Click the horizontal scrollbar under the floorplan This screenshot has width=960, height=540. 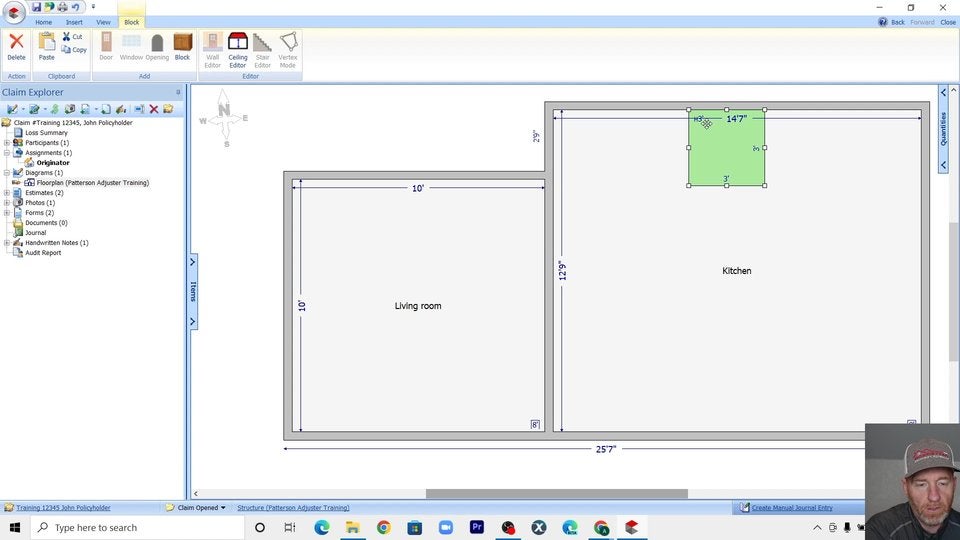(x=556, y=494)
